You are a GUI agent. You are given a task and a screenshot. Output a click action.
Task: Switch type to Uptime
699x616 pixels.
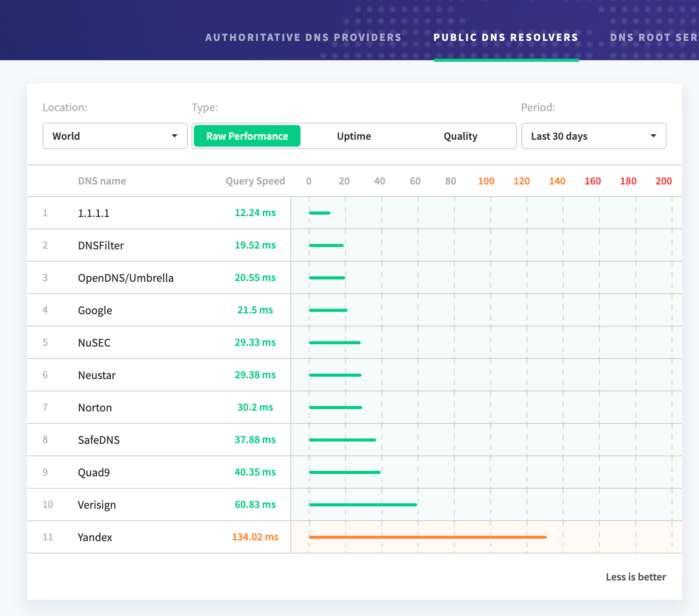click(x=354, y=136)
